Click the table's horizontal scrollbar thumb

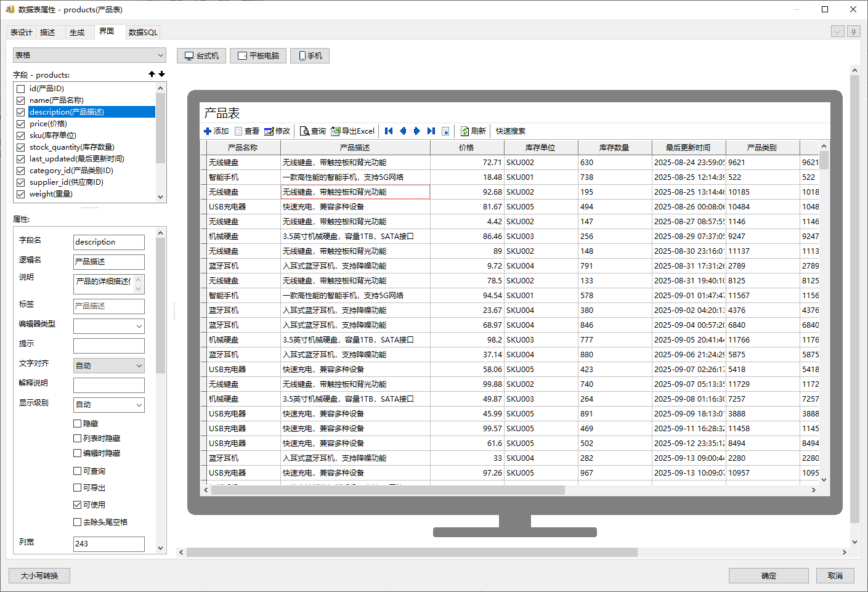387,490
